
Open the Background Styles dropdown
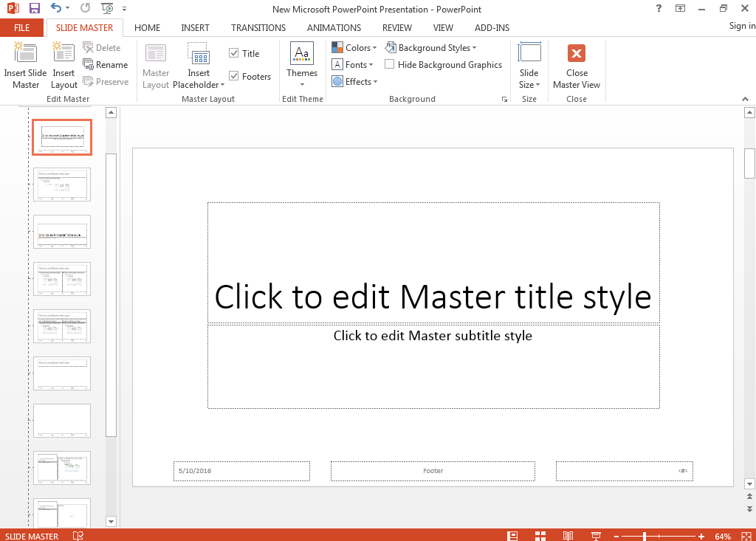pyautogui.click(x=432, y=48)
